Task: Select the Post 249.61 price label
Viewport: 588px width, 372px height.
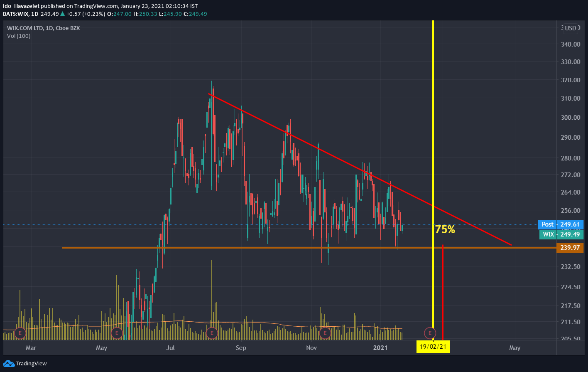Action: (x=561, y=224)
